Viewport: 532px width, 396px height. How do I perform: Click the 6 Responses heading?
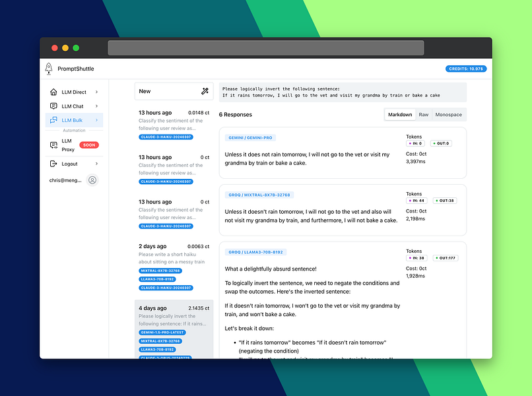coord(236,115)
